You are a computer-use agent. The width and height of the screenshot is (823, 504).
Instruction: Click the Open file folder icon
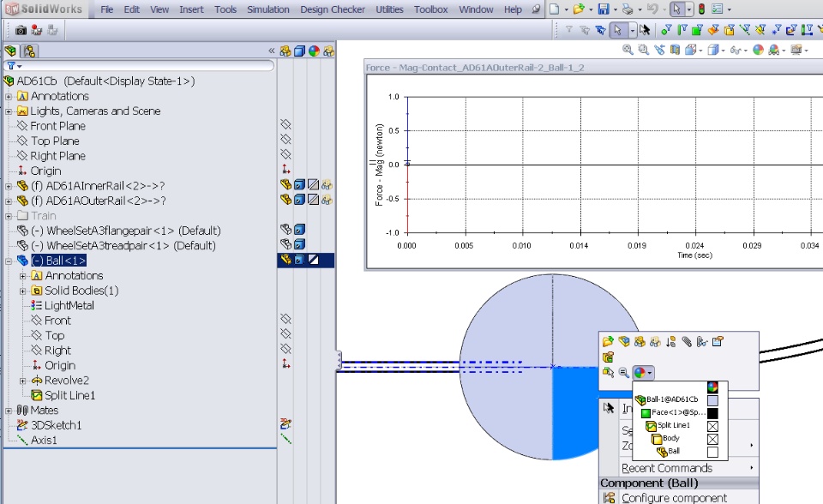(579, 9)
